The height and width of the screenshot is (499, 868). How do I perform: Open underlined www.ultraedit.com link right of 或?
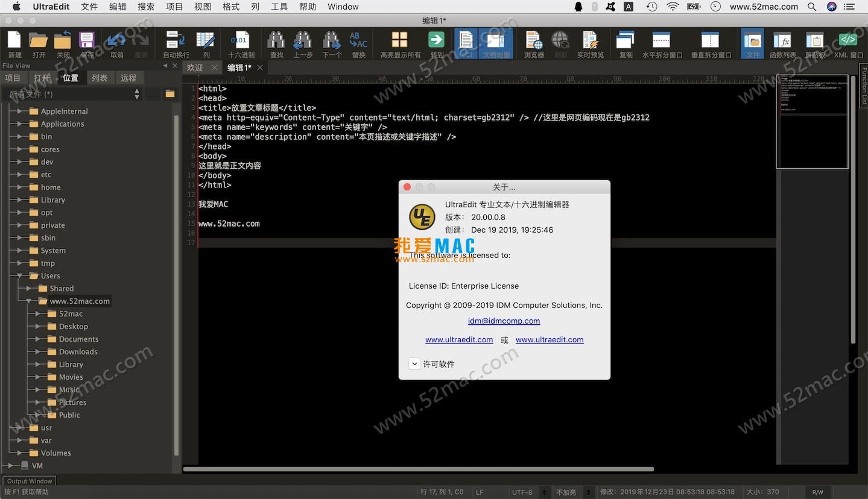(x=550, y=339)
